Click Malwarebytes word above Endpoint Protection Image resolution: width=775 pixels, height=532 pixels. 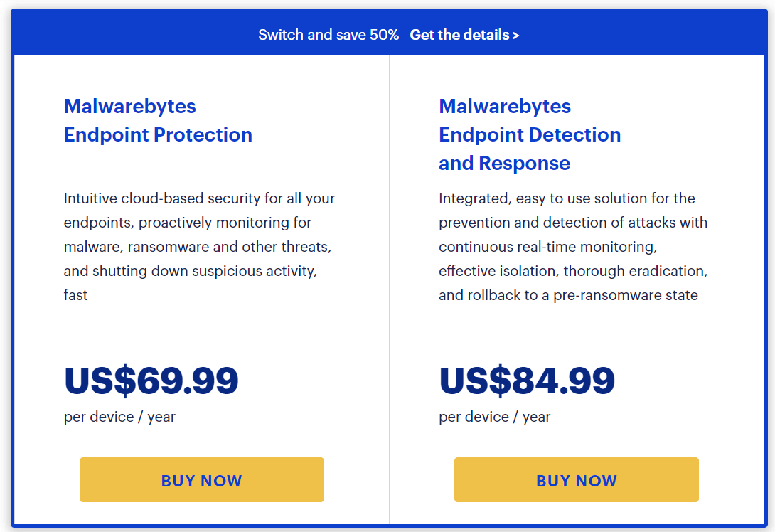[130, 106]
